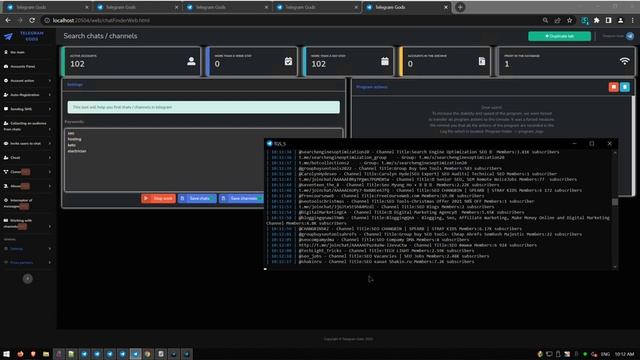Click the Telegram Gods paper-plane logo
Viewport: 640px width, 360px height.
[8, 36]
